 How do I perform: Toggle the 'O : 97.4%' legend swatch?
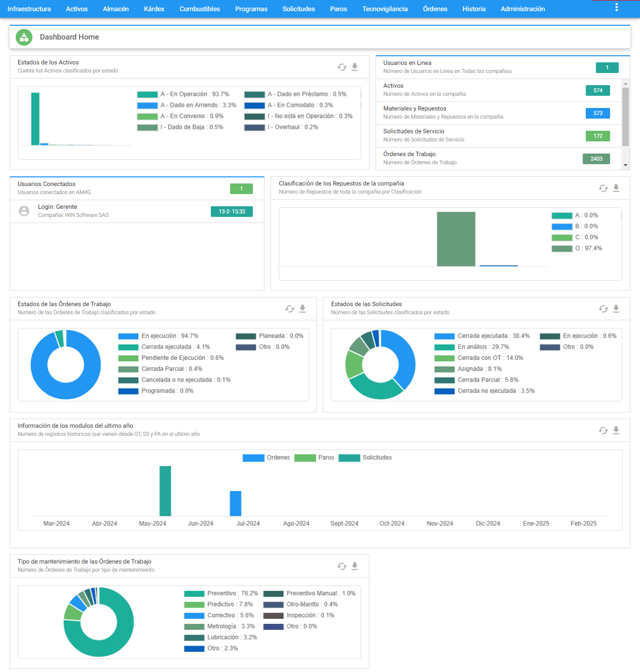point(562,248)
